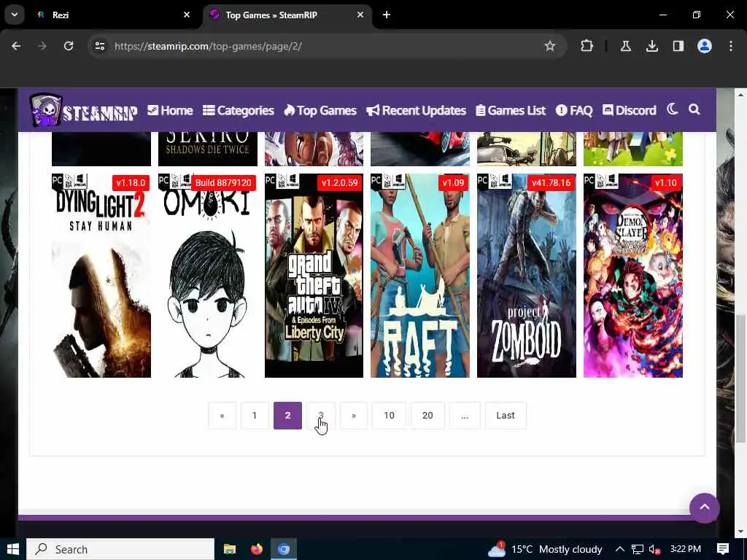Go to previous page arrow «
This screenshot has height=560, width=747.
222,415
